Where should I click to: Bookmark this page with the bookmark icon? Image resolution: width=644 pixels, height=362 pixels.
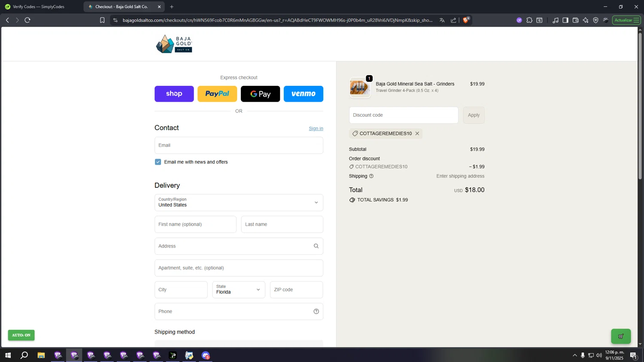pos(102,20)
